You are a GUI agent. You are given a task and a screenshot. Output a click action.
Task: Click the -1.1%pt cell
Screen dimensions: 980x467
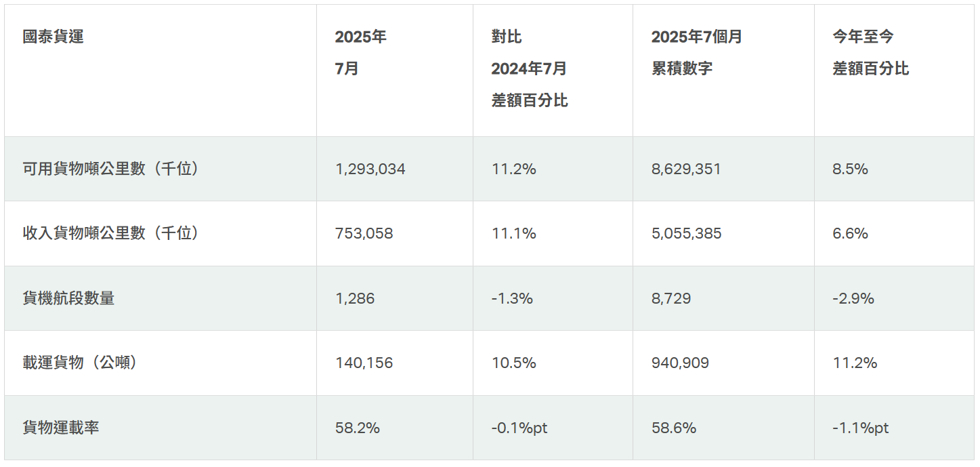[x=860, y=428]
